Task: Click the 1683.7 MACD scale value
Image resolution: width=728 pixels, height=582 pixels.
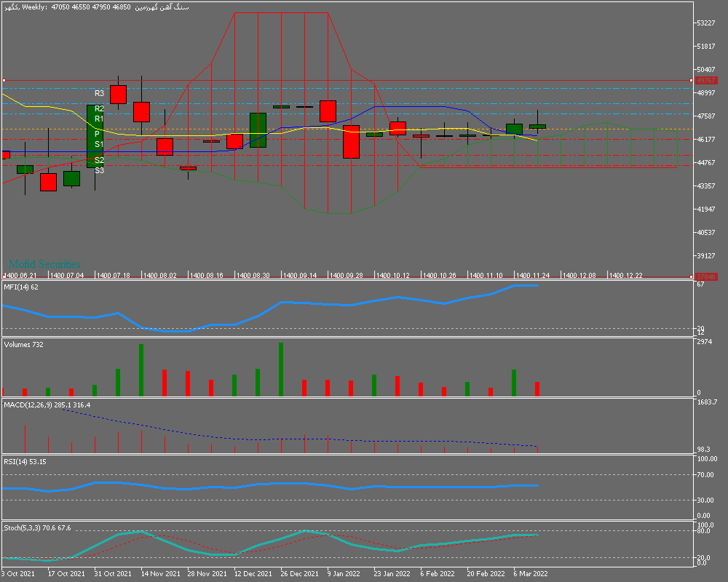Action: click(x=707, y=402)
